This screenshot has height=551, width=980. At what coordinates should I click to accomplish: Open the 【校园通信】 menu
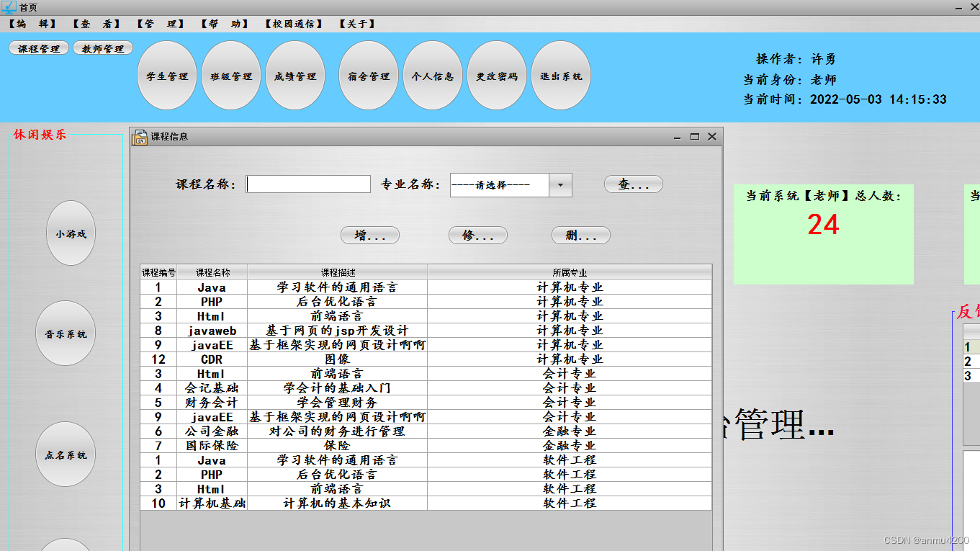point(294,24)
